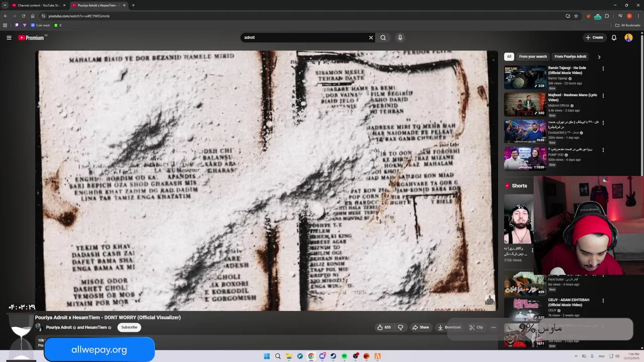Open the Coin mark bookmark

[40, 25]
